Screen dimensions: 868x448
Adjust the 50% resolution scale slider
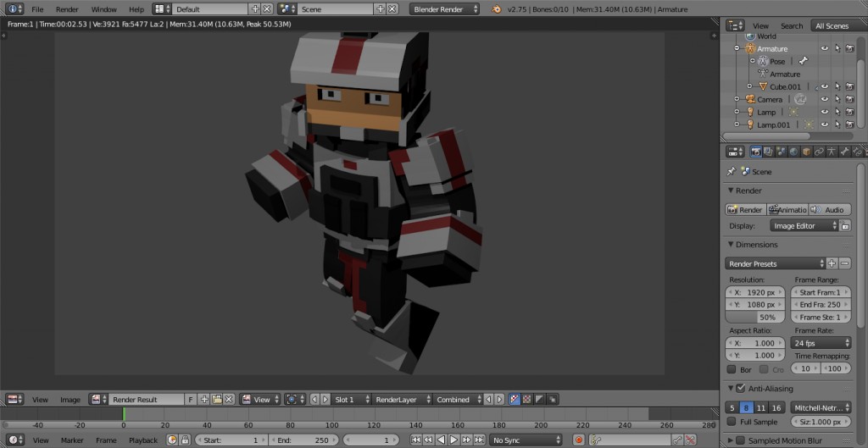(754, 318)
